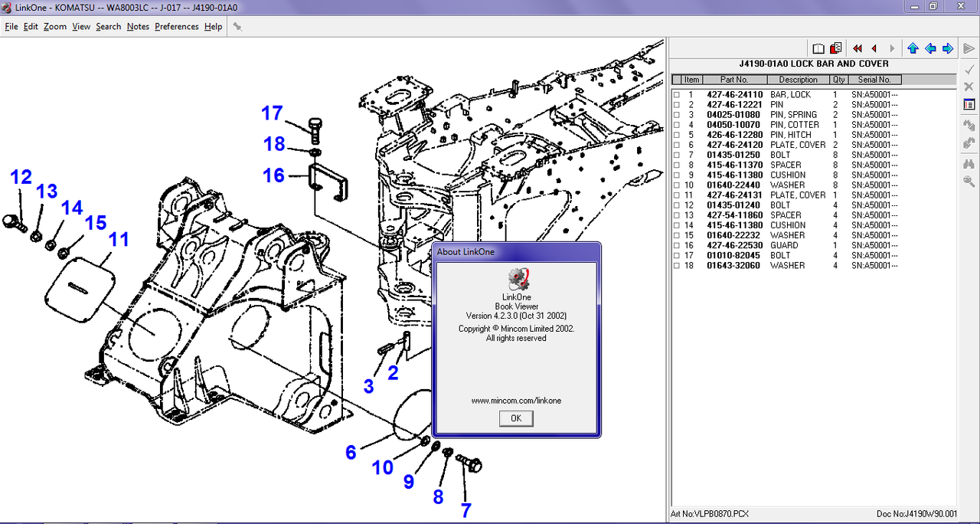Click the blue left arrow
The height and width of the screenshot is (524, 980).
pos(930,48)
